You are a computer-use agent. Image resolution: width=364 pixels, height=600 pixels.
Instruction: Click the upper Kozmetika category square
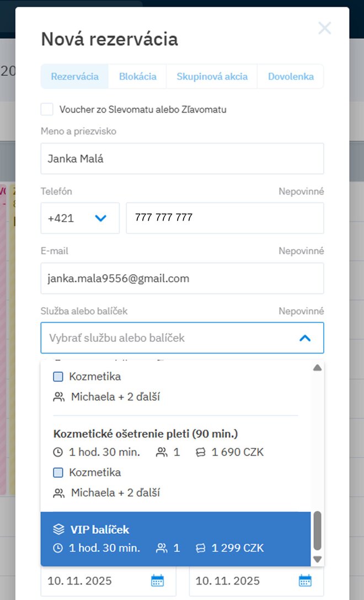pyautogui.click(x=58, y=377)
